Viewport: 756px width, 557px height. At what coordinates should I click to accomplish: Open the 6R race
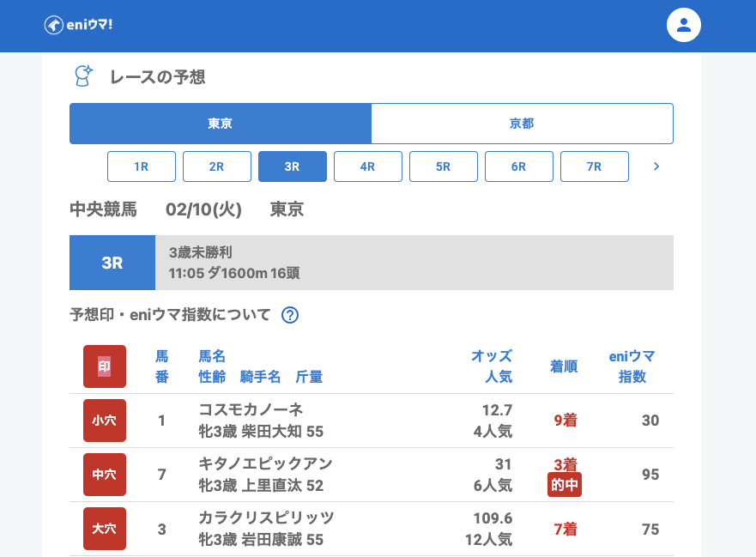tap(519, 166)
